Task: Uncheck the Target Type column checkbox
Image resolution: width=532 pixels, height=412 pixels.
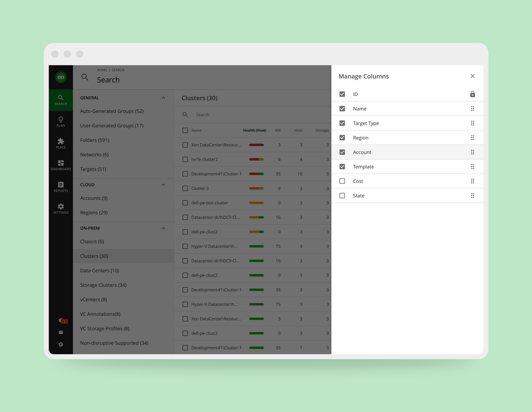Action: (342, 123)
